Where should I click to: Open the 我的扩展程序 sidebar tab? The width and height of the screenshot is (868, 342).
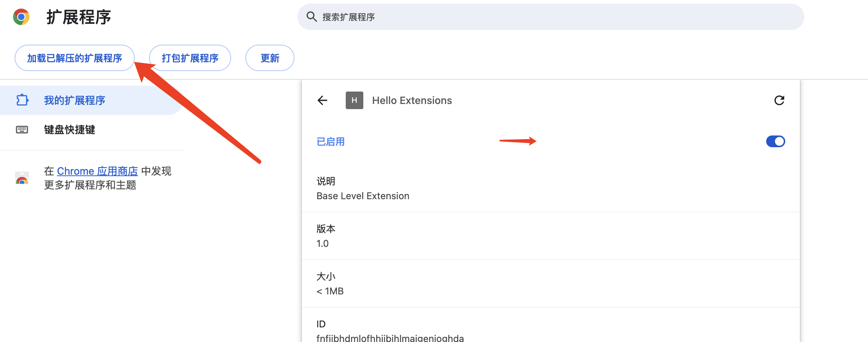tap(75, 100)
